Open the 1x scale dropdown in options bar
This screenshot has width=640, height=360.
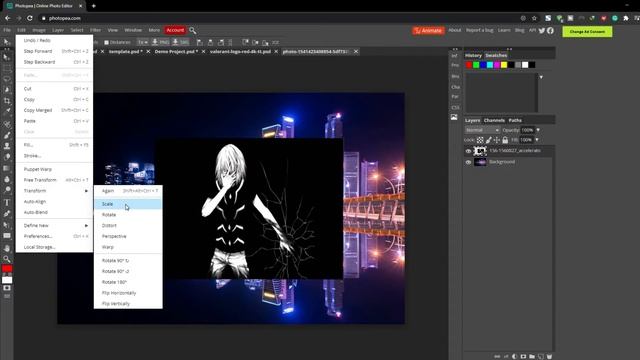pyautogui.click(x=142, y=42)
